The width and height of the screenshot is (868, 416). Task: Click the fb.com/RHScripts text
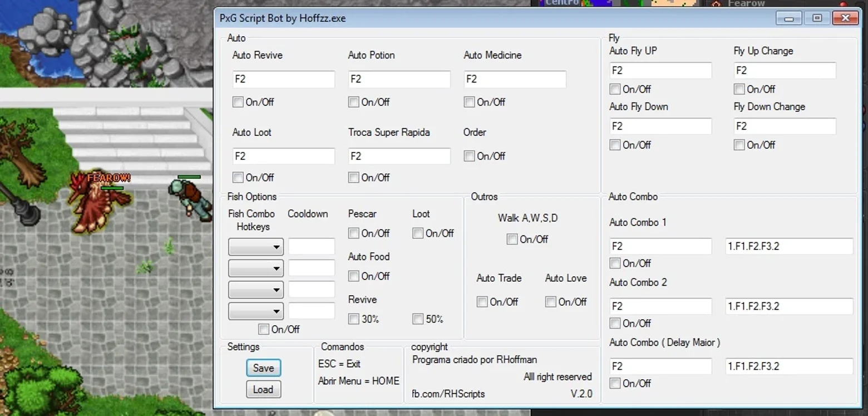[x=448, y=394]
